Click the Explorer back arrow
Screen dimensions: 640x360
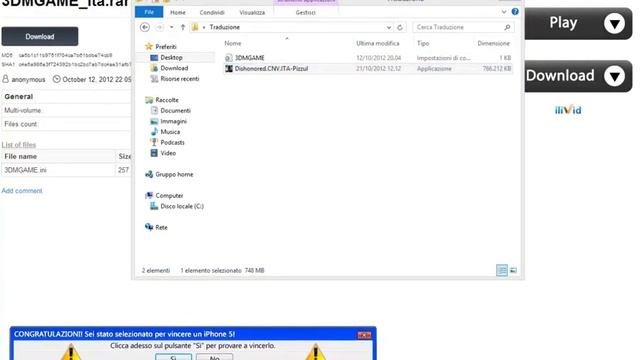(144, 27)
